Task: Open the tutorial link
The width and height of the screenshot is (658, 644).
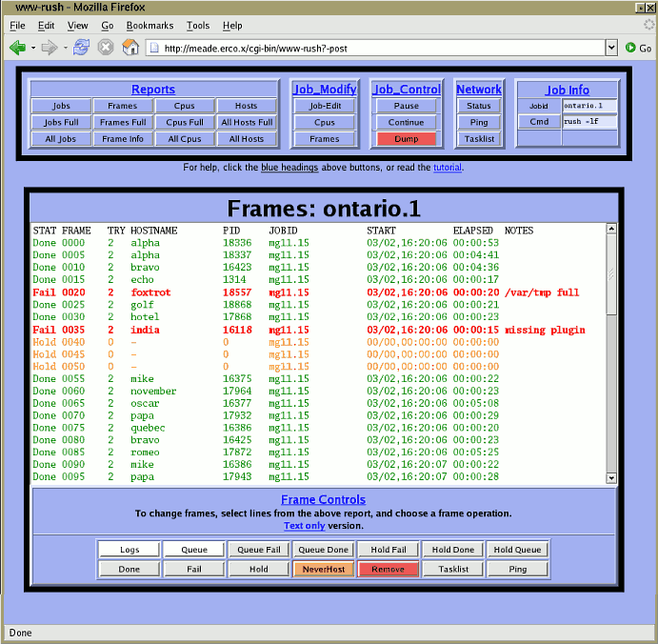Action: click(448, 167)
